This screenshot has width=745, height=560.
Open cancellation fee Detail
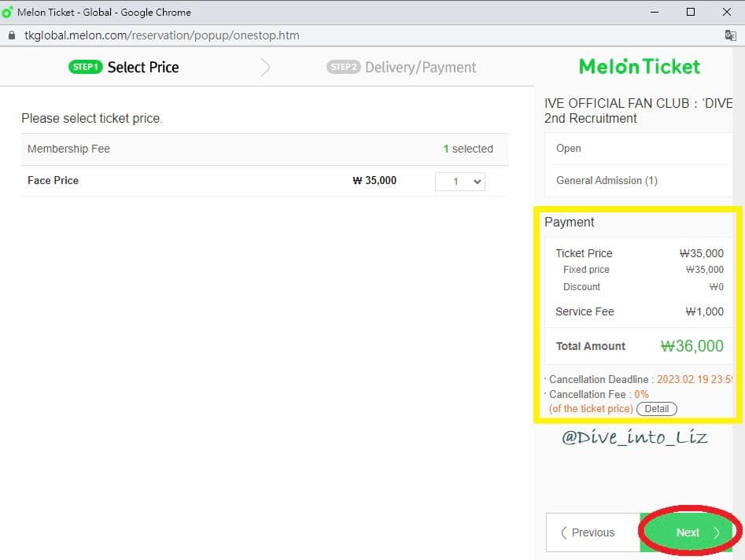tap(656, 408)
